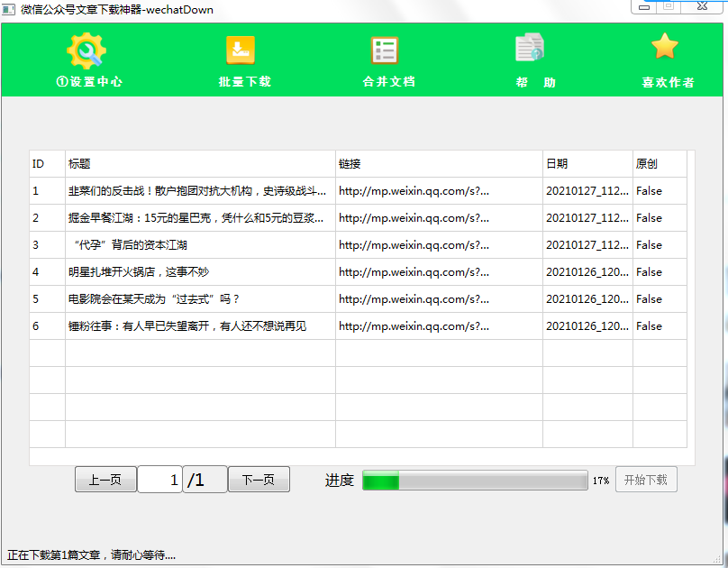The height and width of the screenshot is (568, 728).
Task: Select the 批量下载 label
Action: coord(245,82)
